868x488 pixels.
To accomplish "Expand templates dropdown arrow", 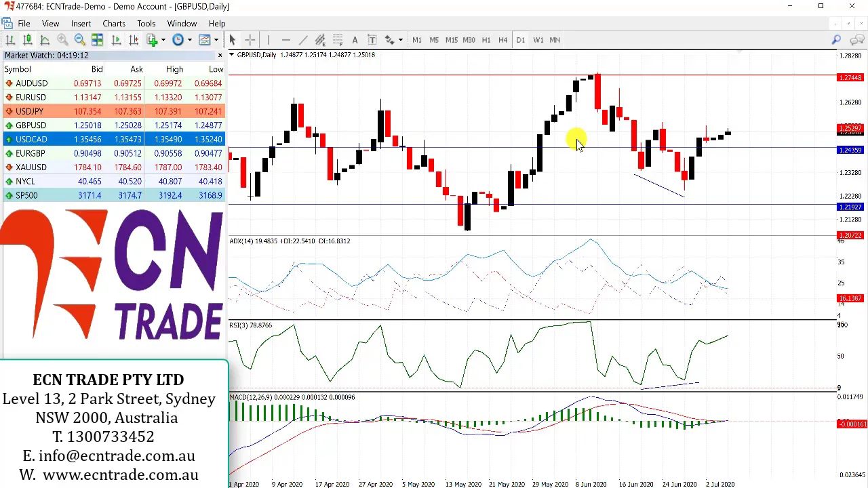I will click(216, 40).
